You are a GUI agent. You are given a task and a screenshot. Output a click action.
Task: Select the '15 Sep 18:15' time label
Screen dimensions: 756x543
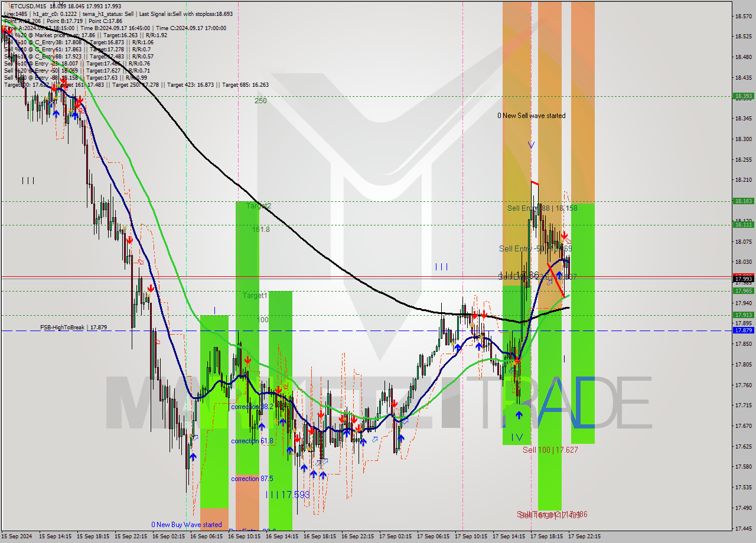click(93, 537)
